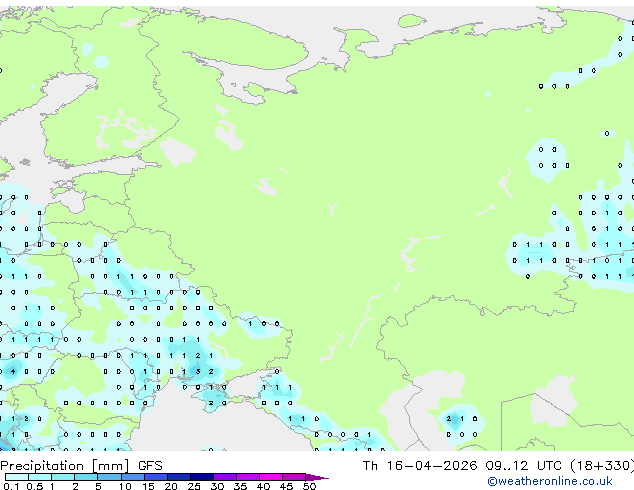Click the '45' legend label
634x490 pixels.
(x=286, y=486)
